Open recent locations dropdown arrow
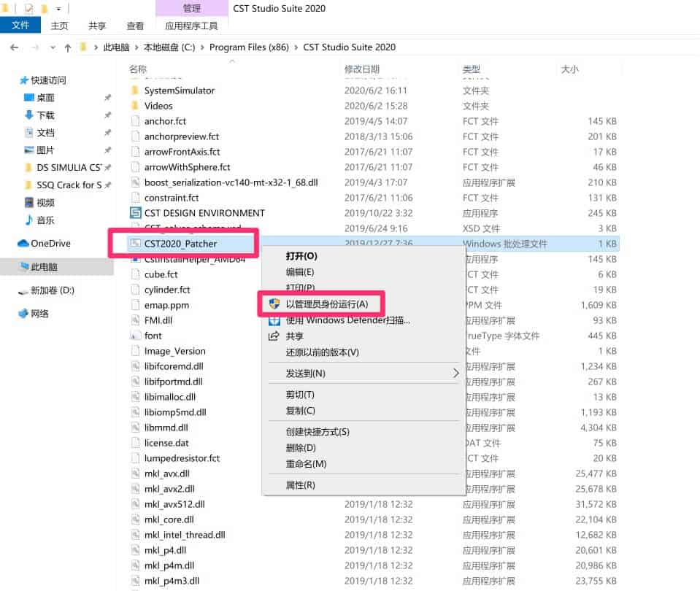This screenshot has height=591, width=700. click(x=53, y=47)
